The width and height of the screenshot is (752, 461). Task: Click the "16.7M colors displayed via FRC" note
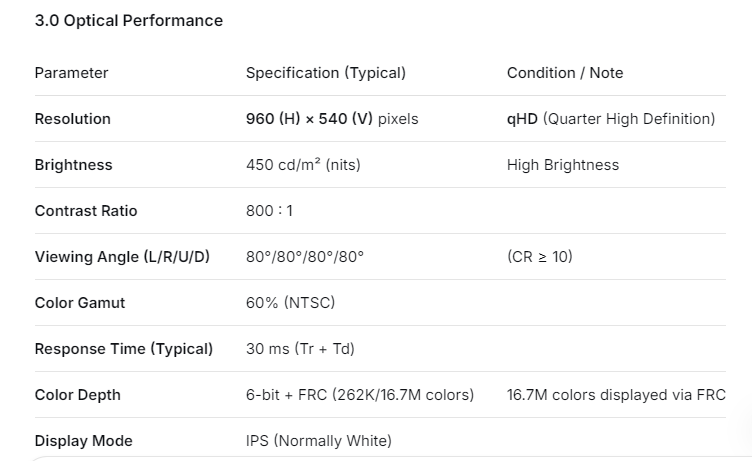coord(616,395)
